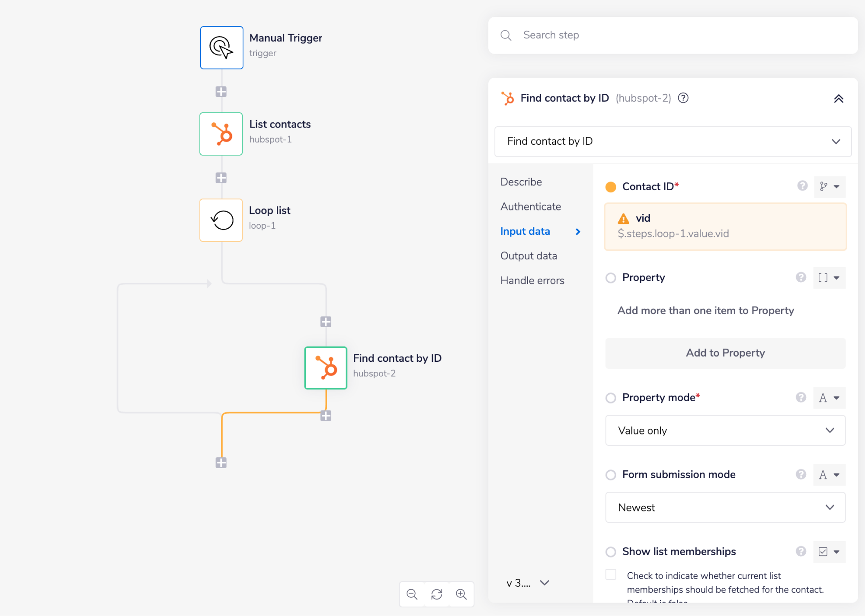Zoom in on the workflow canvas

pos(461,594)
